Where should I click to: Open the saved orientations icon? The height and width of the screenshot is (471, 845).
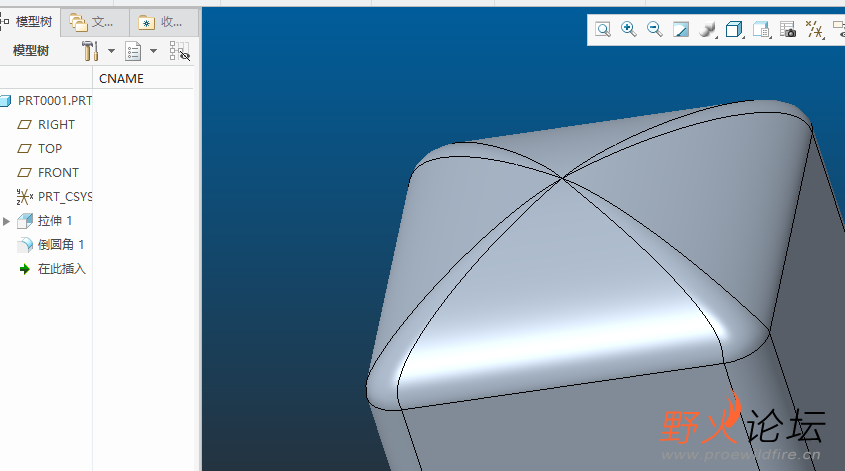(x=761, y=30)
